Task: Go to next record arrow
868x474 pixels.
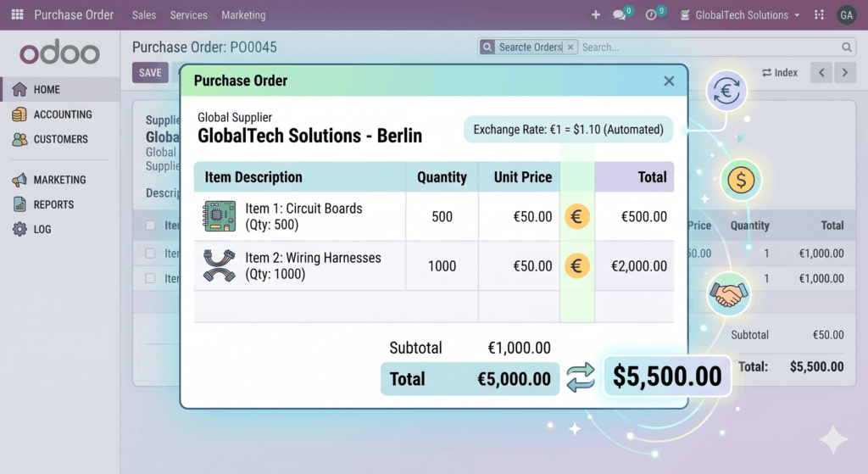Action: tap(845, 73)
